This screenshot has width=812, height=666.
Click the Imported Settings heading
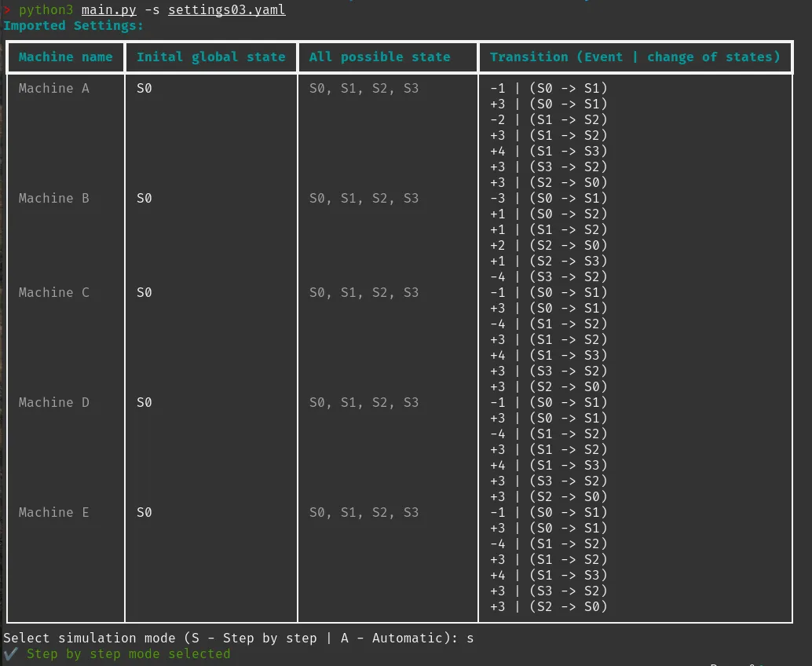coord(74,26)
